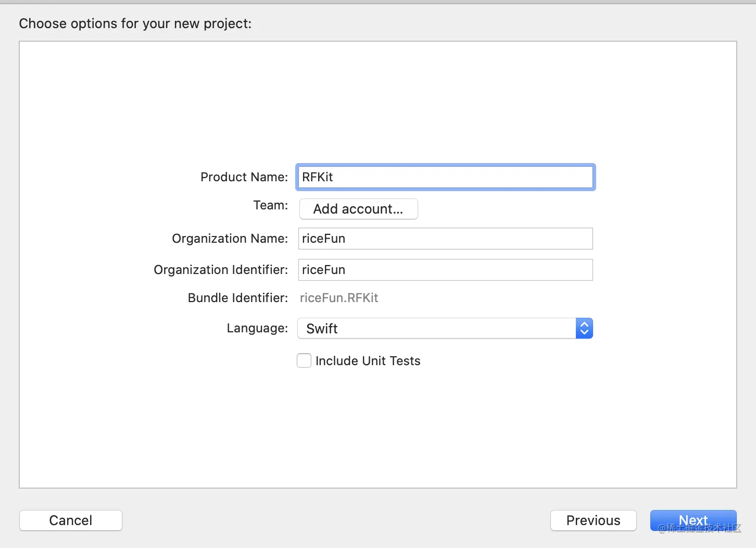Screen dimensions: 756x548
Task: Click the Organization Identifier: label
Action: point(221,270)
